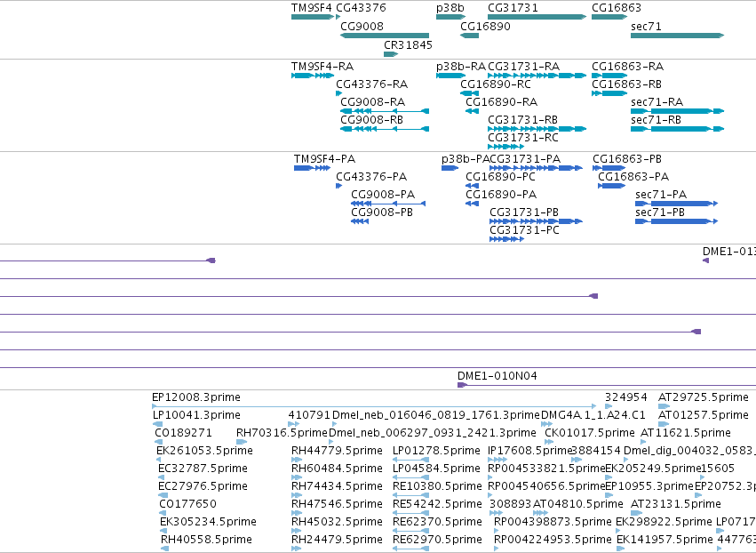Click protein CG31731-PC label
The height and width of the screenshot is (553, 756).
pyautogui.click(x=524, y=230)
